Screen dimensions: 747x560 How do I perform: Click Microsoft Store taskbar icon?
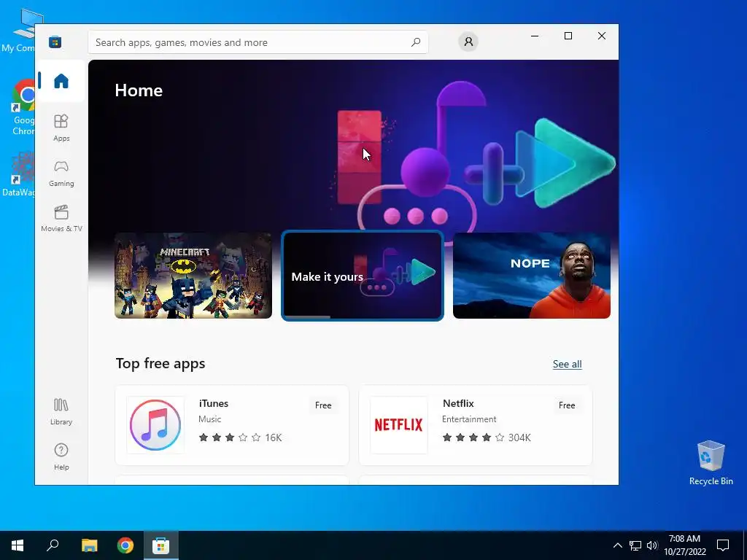[161, 545]
